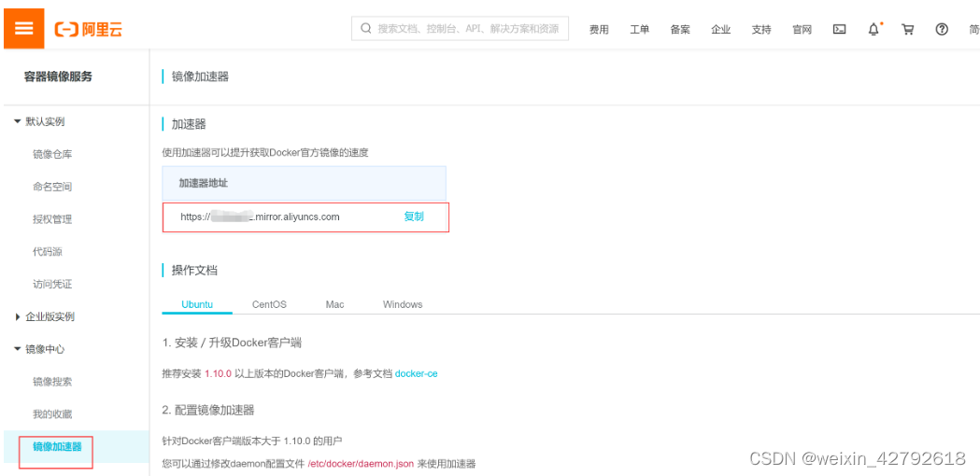Open the 费用 menu
Viewport: 980px width, 476px height.
(599, 29)
